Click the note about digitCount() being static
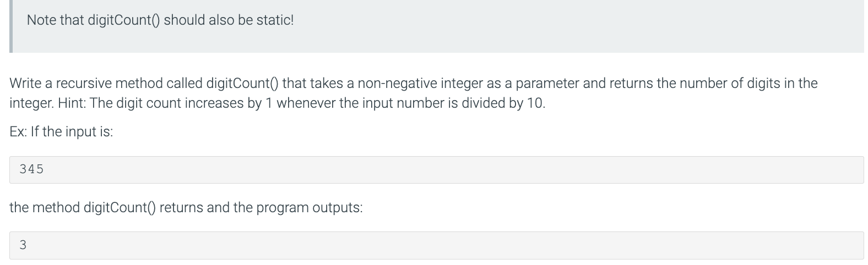 [160, 20]
